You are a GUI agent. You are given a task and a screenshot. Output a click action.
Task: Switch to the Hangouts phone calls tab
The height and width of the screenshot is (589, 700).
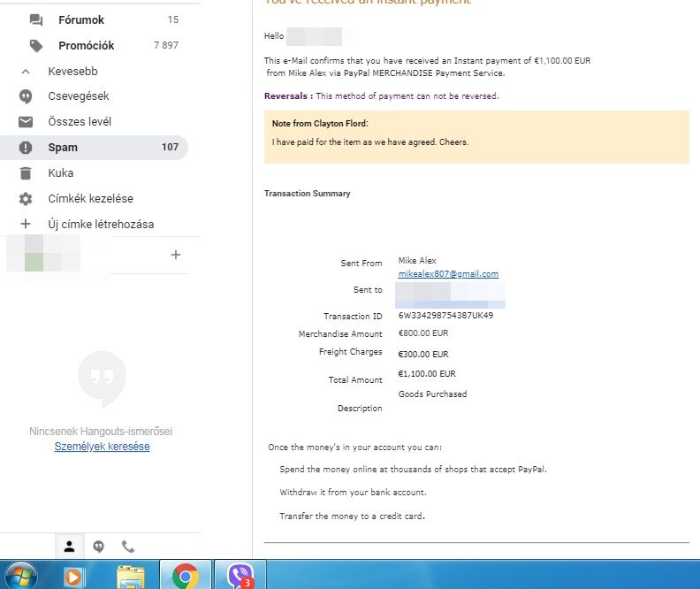click(x=127, y=547)
